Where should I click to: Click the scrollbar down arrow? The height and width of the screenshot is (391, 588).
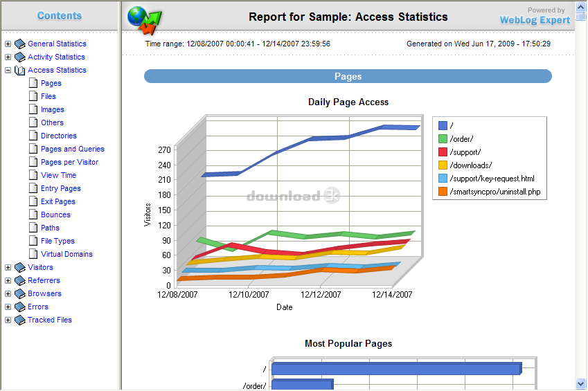580,383
